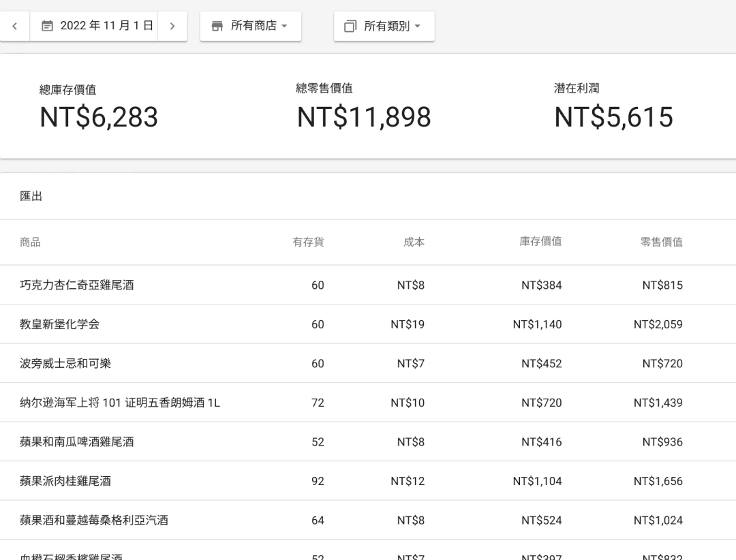Open the 所有商店 store filter dropdown
The height and width of the screenshot is (560, 736).
(250, 26)
